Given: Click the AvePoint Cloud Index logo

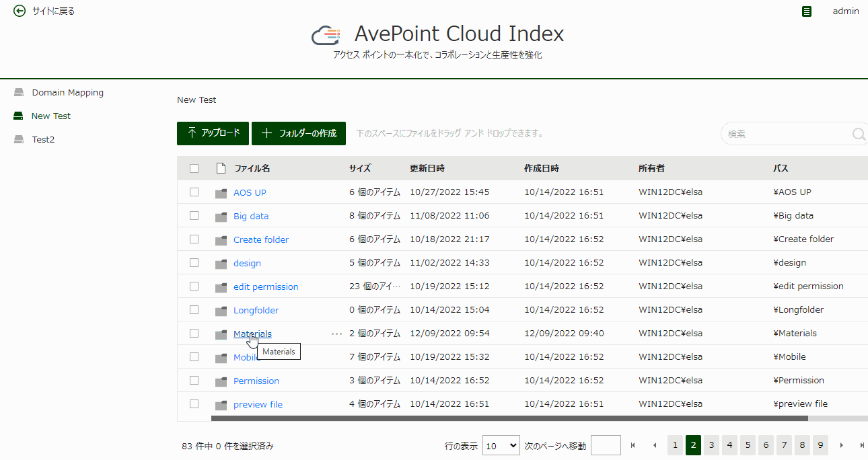Looking at the screenshot, I should [327, 35].
